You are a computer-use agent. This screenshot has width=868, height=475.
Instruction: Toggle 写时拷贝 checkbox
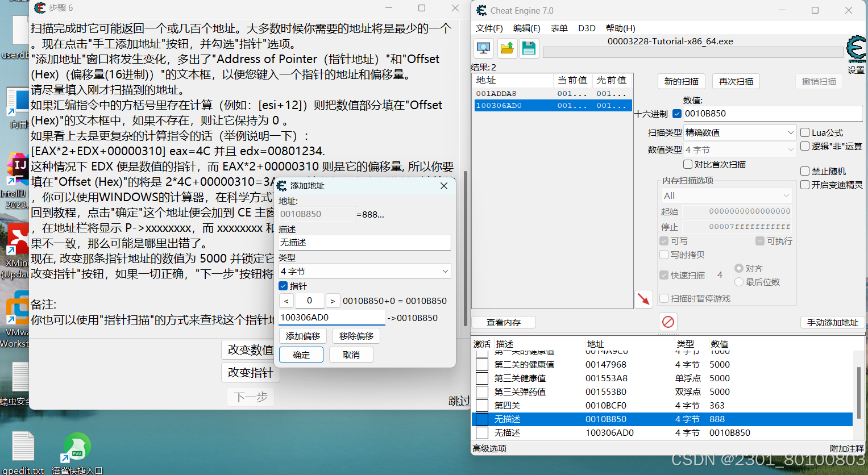click(664, 255)
